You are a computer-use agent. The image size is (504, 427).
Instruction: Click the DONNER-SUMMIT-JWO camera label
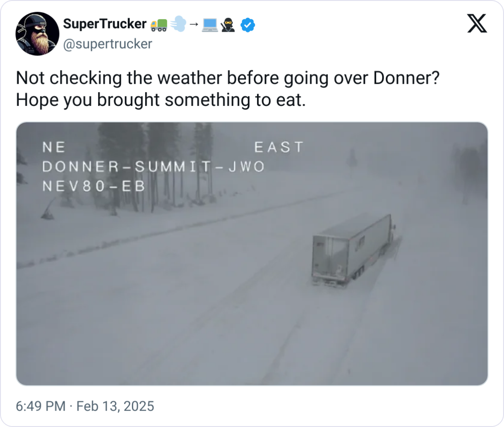pos(153,167)
